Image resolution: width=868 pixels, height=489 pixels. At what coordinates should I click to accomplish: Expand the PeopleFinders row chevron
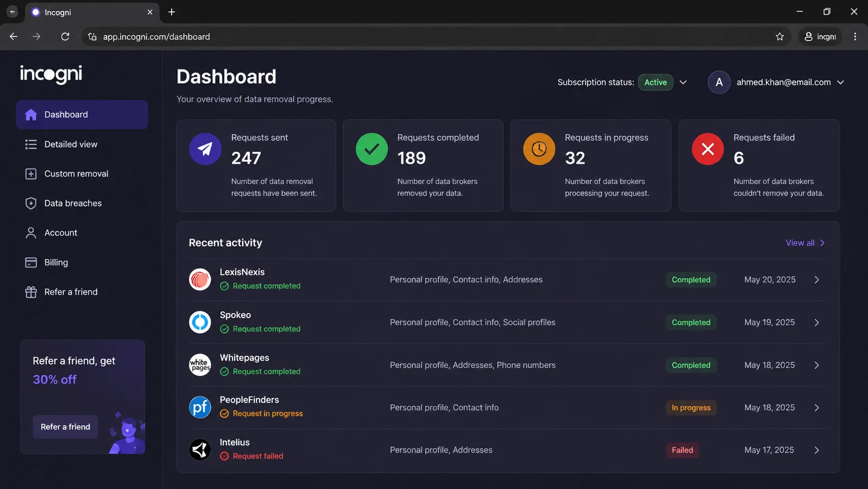coord(817,407)
